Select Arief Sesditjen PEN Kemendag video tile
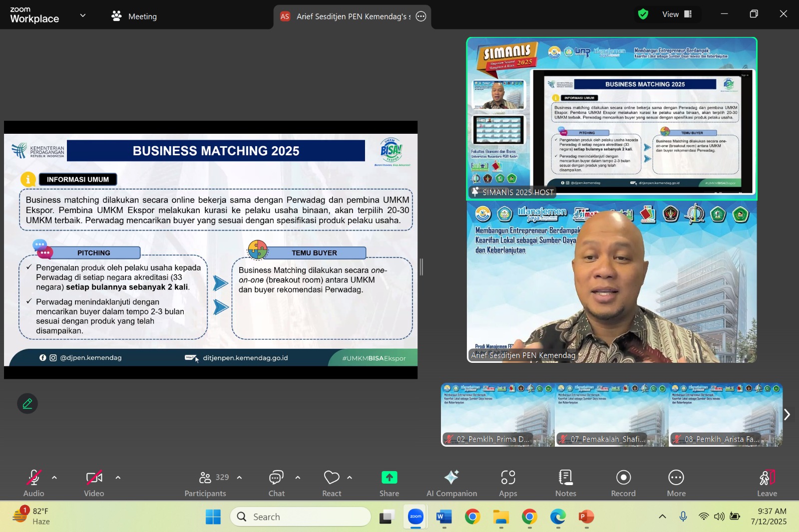This screenshot has width=799, height=532. click(612, 281)
